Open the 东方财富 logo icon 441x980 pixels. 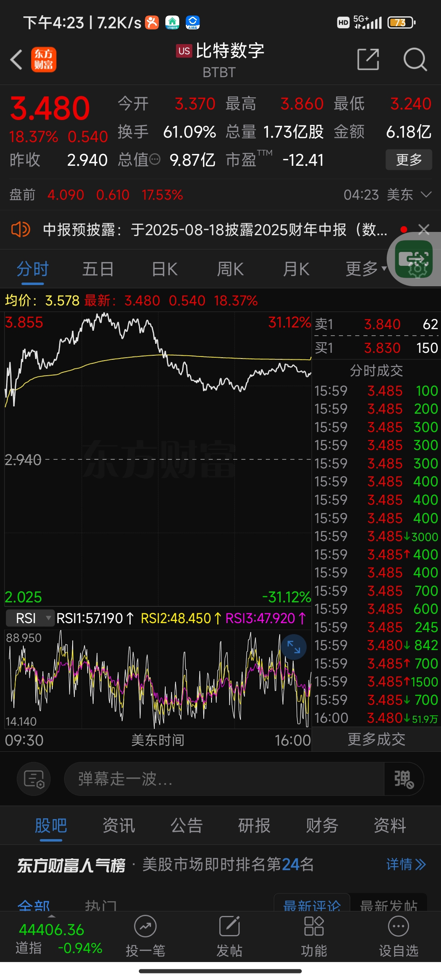click(x=44, y=60)
